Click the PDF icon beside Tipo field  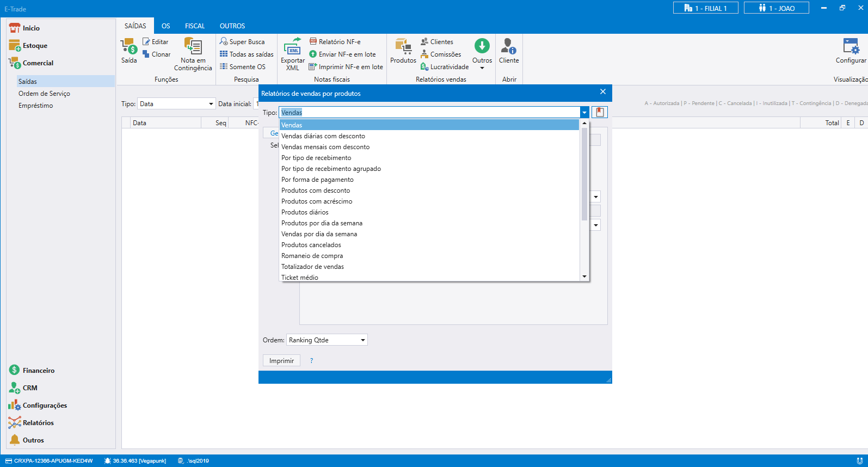click(600, 112)
